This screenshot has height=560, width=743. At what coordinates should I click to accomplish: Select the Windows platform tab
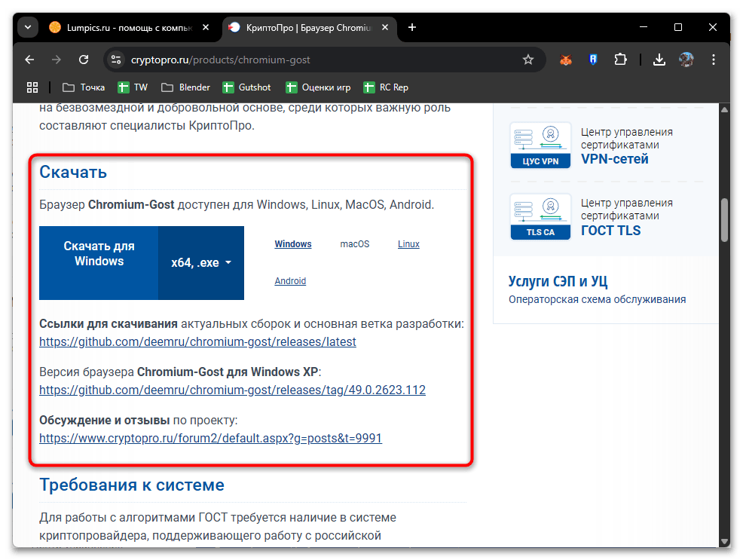(x=293, y=244)
